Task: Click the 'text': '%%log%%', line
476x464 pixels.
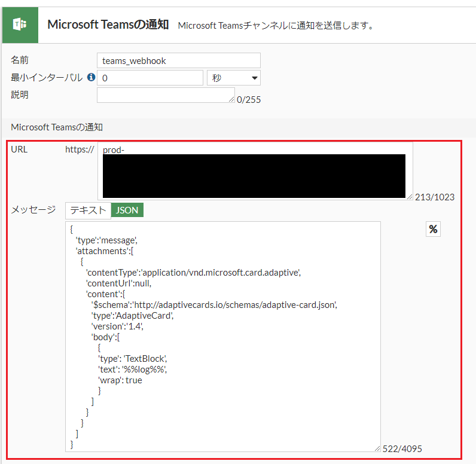Action: [x=132, y=370]
